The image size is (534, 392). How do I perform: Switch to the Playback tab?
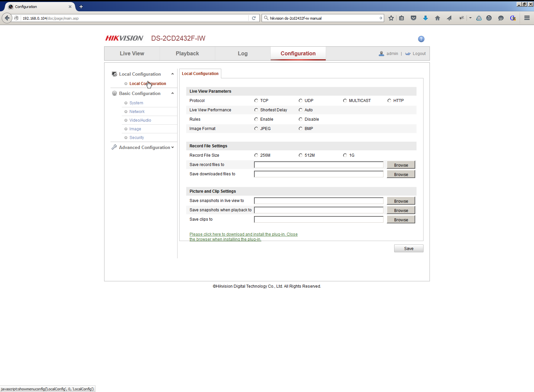click(187, 53)
